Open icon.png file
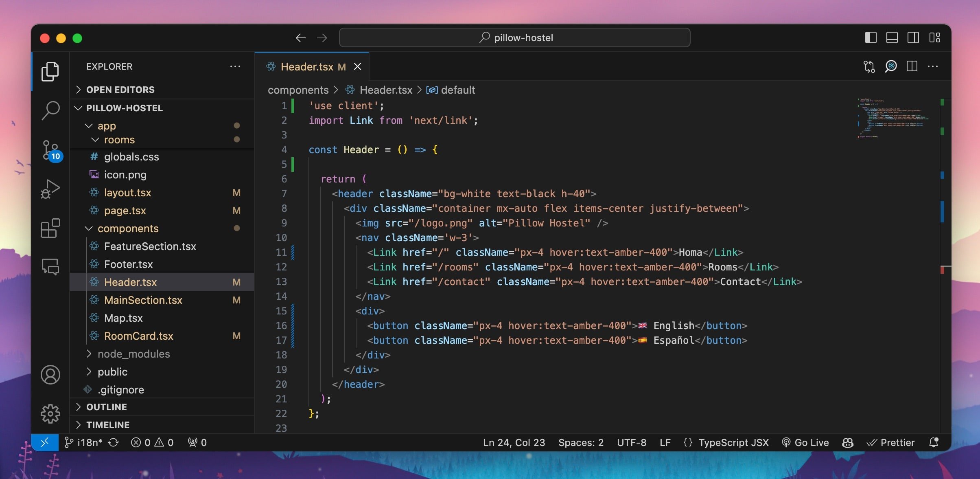The image size is (980, 479). coord(162,175)
